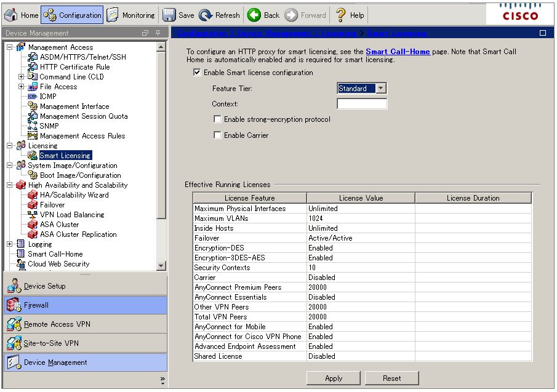Open the Feature Tier dropdown
The width and height of the screenshot is (557, 392).
pyautogui.click(x=380, y=88)
